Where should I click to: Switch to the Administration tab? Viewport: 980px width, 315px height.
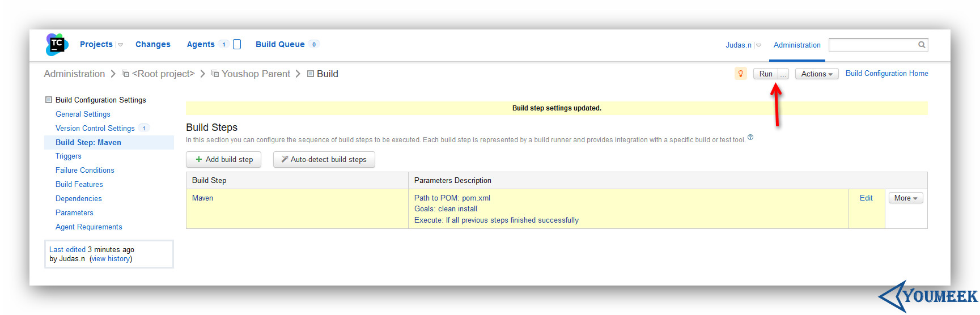797,45
